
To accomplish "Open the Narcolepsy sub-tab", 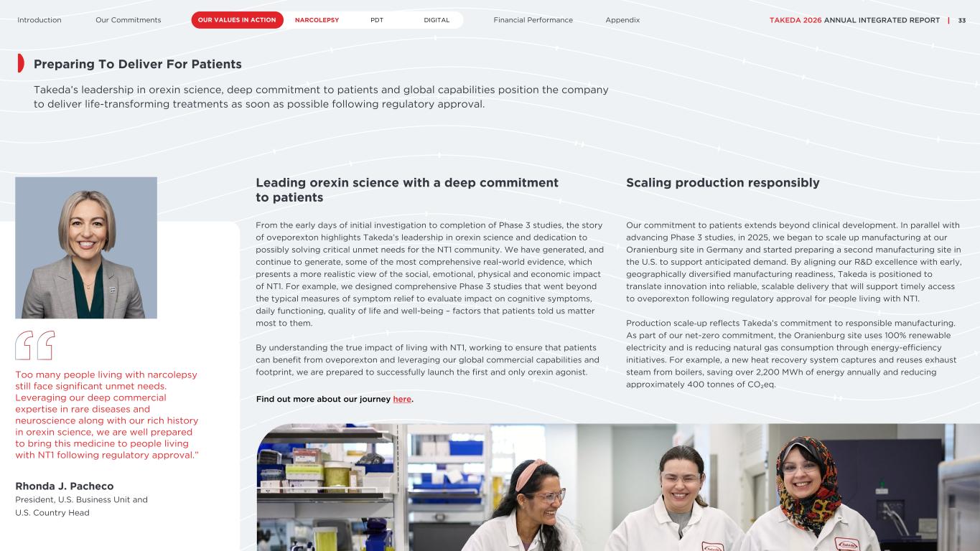I will (x=317, y=20).
